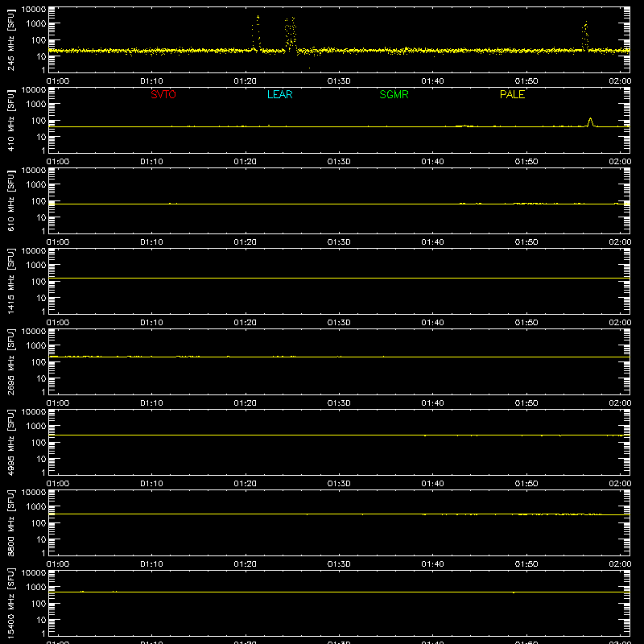The height and width of the screenshot is (644, 644).
Task: Click 01:30 label under the 1415 MHz plot
Action: [339, 323]
